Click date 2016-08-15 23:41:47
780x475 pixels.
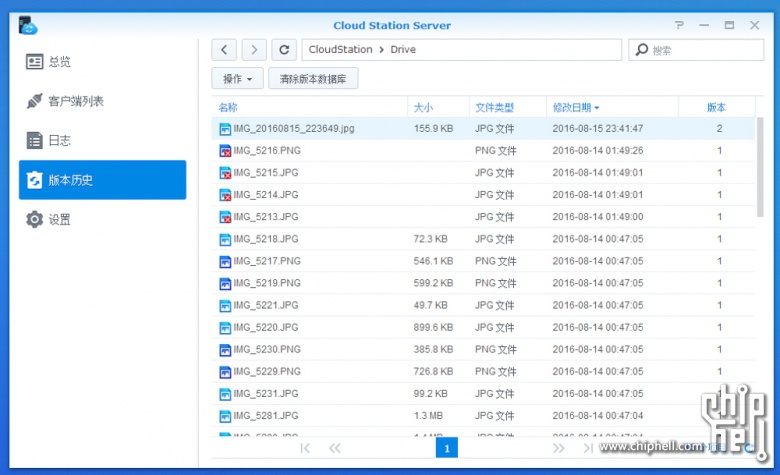click(x=597, y=128)
